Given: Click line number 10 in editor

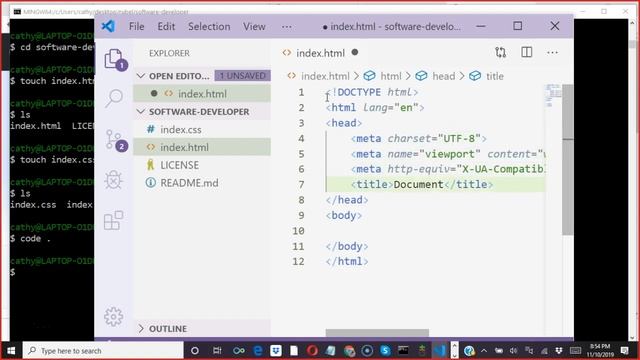Looking at the screenshot, I should pyautogui.click(x=298, y=231).
